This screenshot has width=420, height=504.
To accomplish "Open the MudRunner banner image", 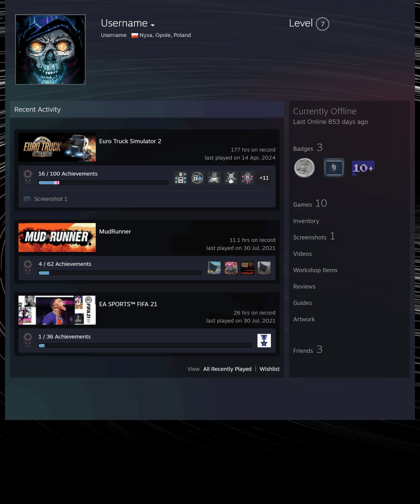I will [57, 237].
